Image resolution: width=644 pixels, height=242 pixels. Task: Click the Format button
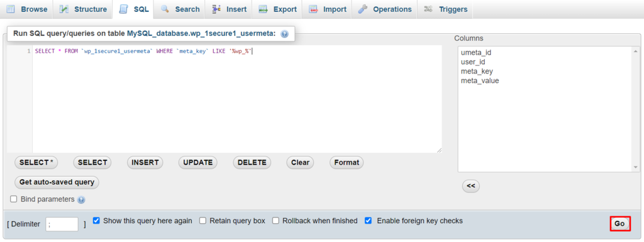point(347,162)
